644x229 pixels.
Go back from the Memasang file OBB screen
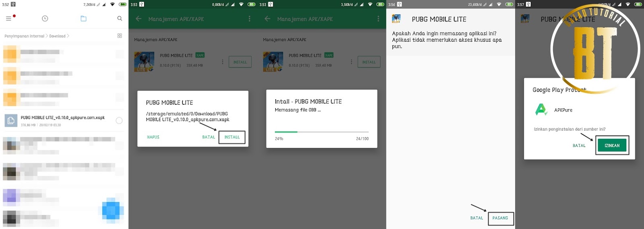[x=267, y=19]
